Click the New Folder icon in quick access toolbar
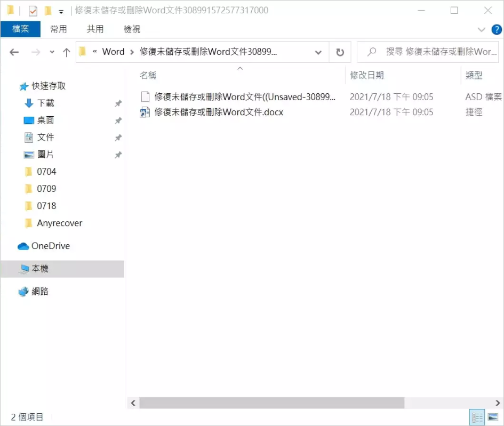The image size is (504, 426). (x=48, y=11)
